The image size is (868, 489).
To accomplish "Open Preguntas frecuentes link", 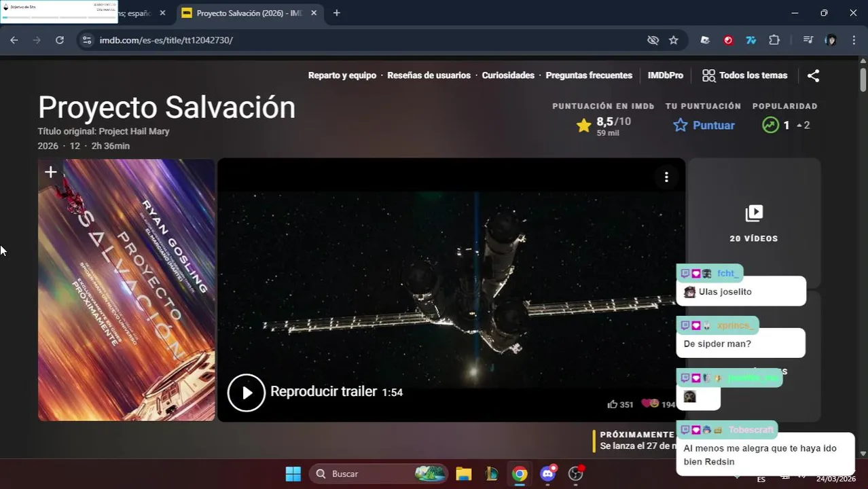I will coord(589,75).
